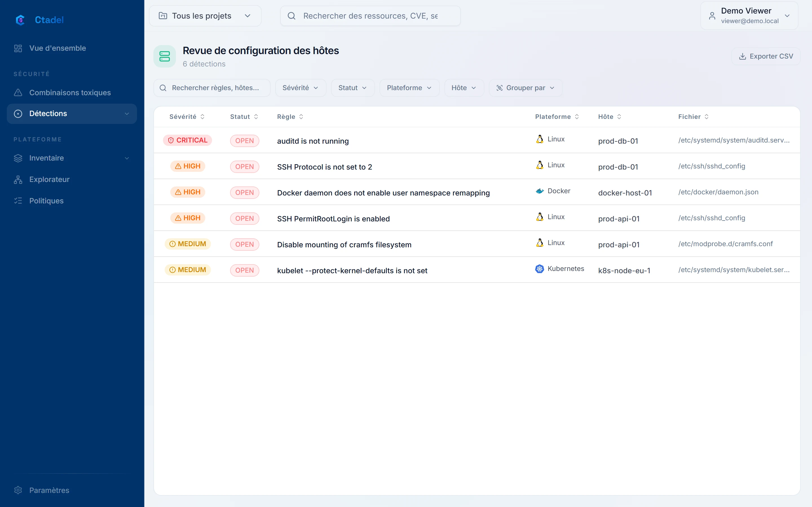The image size is (812, 507).
Task: Open the Tous les projets dropdown
Action: pyautogui.click(x=205, y=16)
